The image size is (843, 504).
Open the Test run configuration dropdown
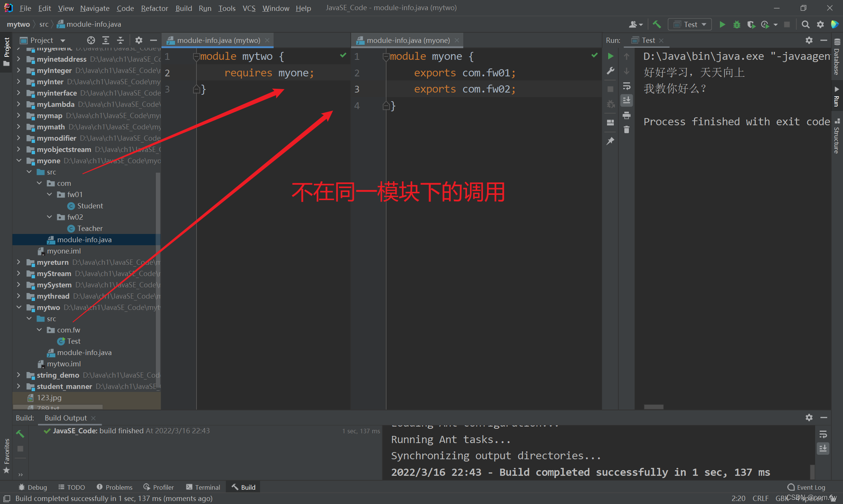(x=690, y=24)
